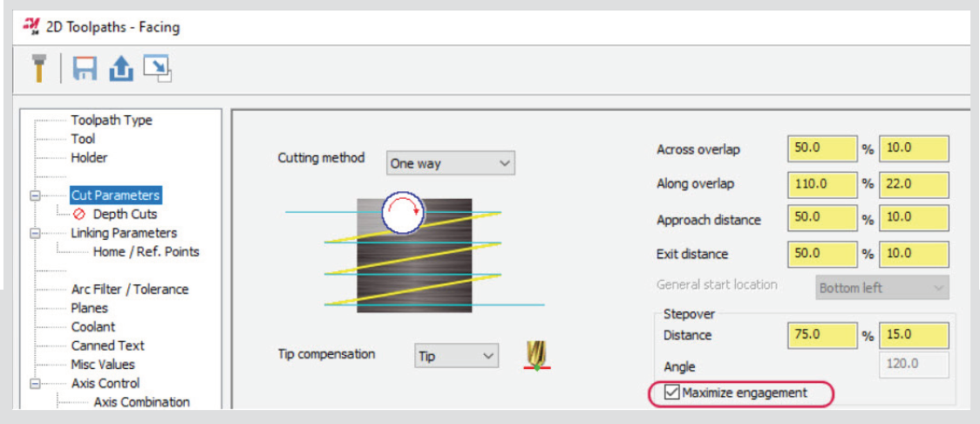Click the save parameters disk icon

coord(85,68)
